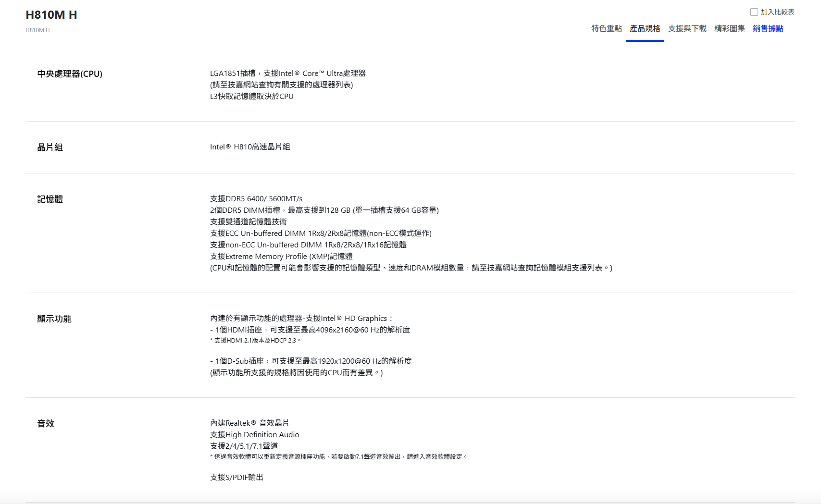821x504 pixels.
Task: Click the Intel H810高速晶片組 text
Action: (250, 147)
